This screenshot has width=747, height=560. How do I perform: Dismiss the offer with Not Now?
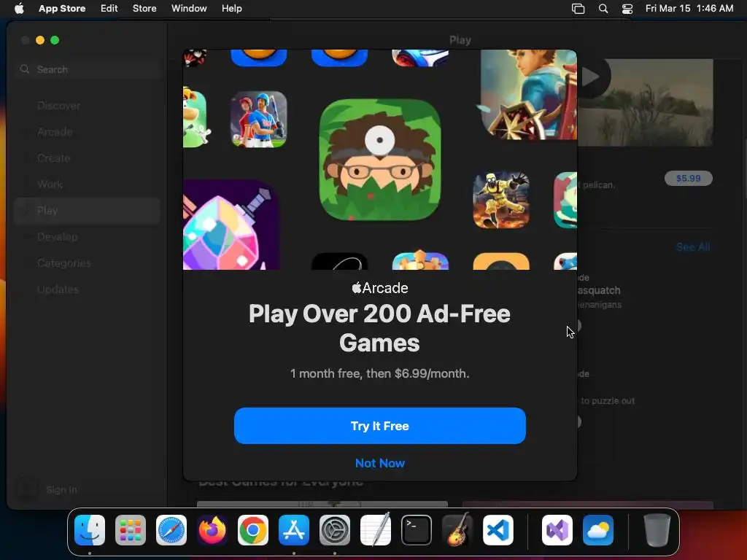[x=379, y=463]
